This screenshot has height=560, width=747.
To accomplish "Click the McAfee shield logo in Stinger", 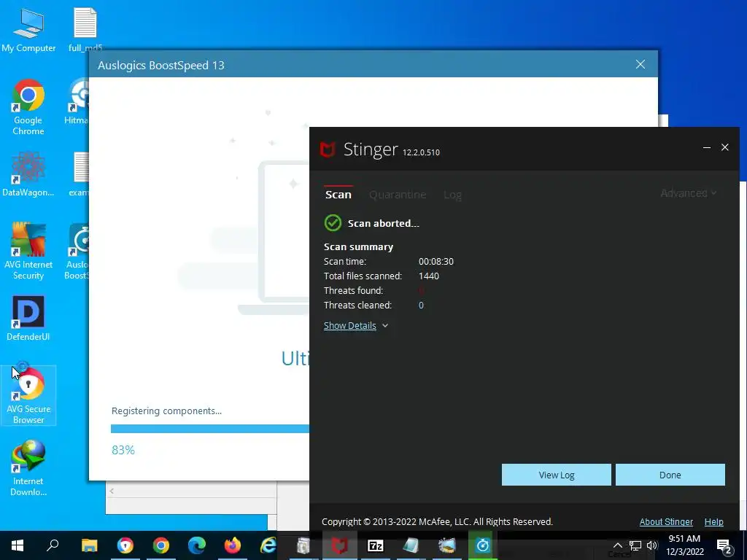I will pos(328,149).
